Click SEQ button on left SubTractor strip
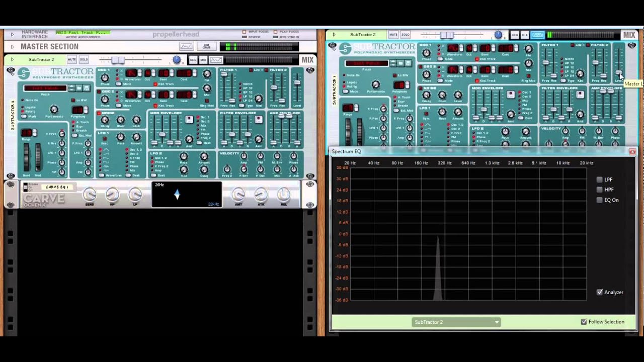The image size is (644, 362). (193, 60)
